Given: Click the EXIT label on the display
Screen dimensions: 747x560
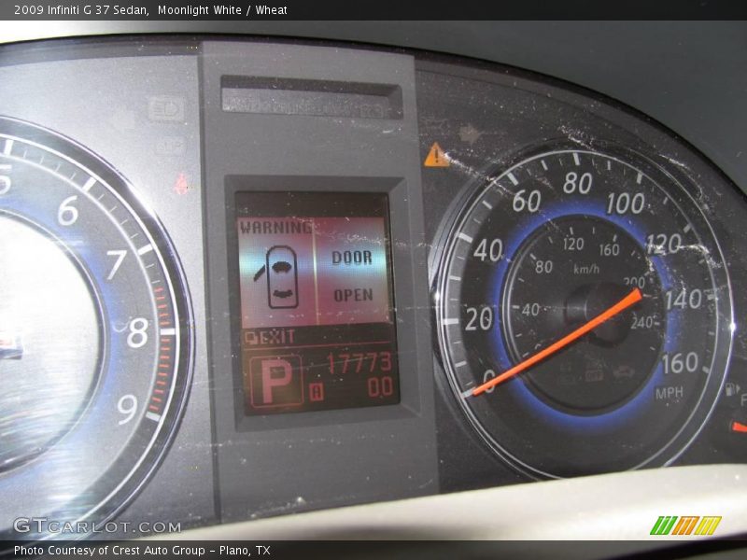Looking at the screenshot, I should coord(276,338).
